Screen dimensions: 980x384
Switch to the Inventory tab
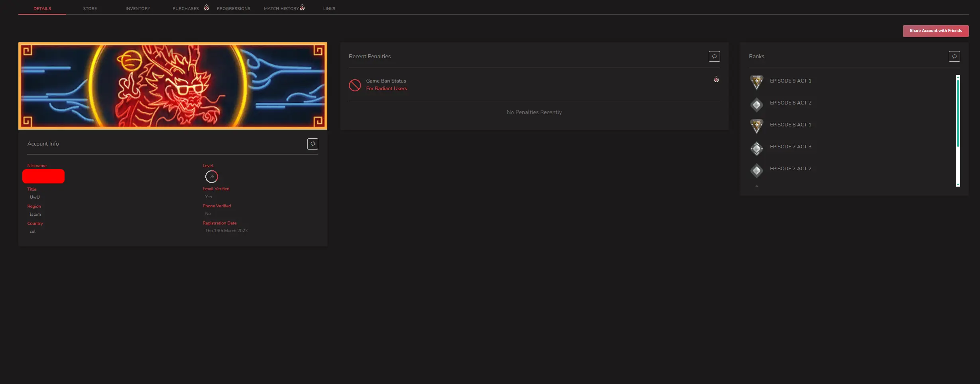(x=138, y=8)
